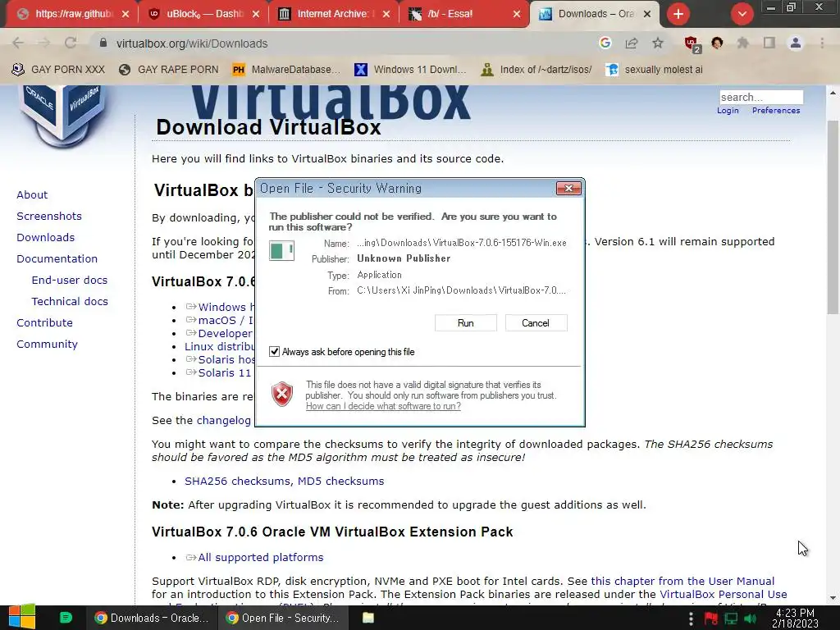Switch to Downloads – Oracle taskbar button
The width and height of the screenshot is (840, 630).
click(152, 618)
